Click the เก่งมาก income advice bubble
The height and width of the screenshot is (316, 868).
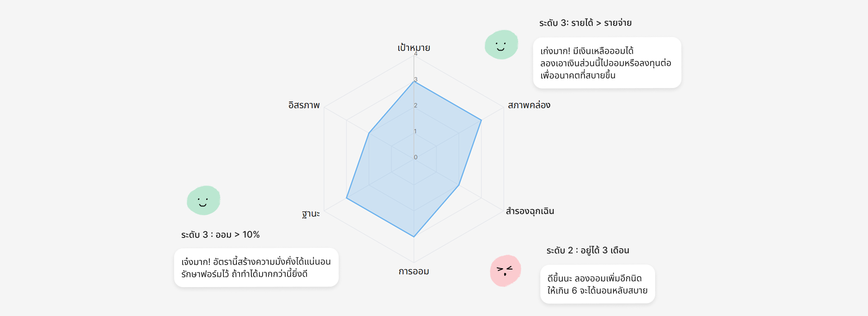[607, 63]
